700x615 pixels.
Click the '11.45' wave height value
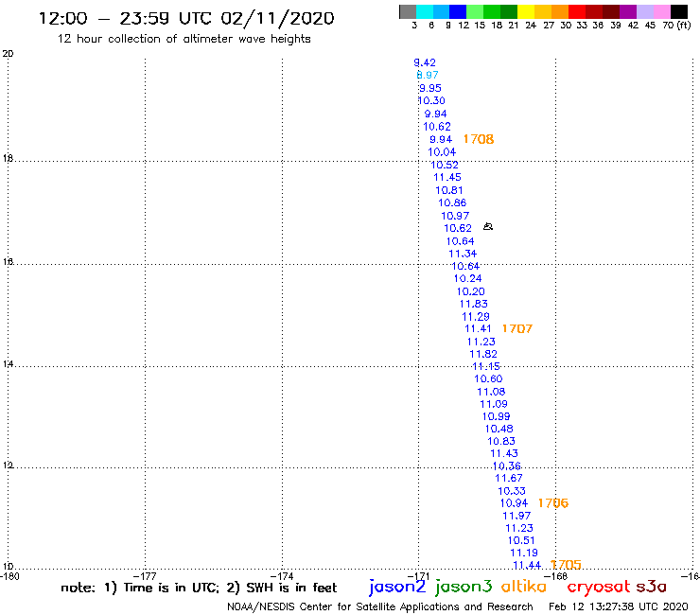[x=447, y=177]
